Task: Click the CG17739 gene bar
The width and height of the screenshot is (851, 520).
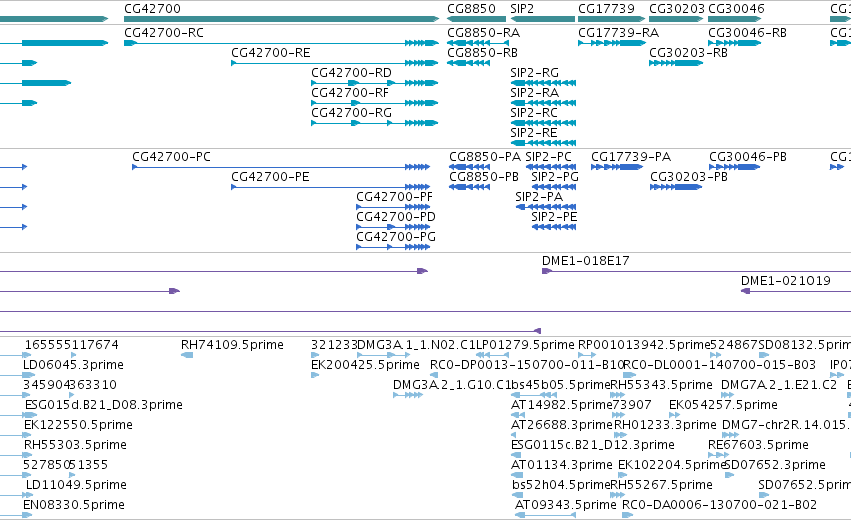Action: pyautogui.click(x=612, y=19)
